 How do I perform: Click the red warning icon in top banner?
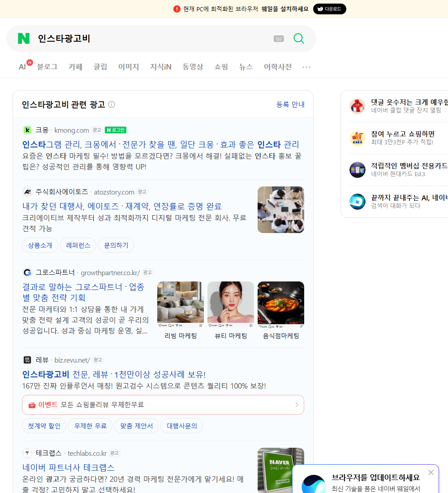(x=177, y=9)
